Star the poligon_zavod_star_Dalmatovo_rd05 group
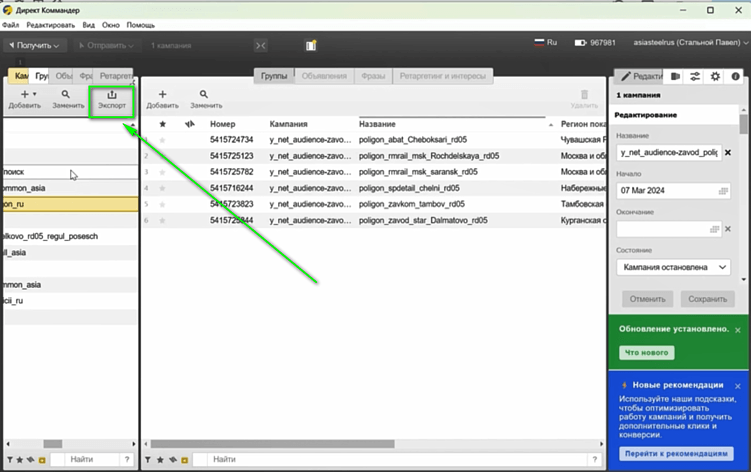 (x=162, y=220)
